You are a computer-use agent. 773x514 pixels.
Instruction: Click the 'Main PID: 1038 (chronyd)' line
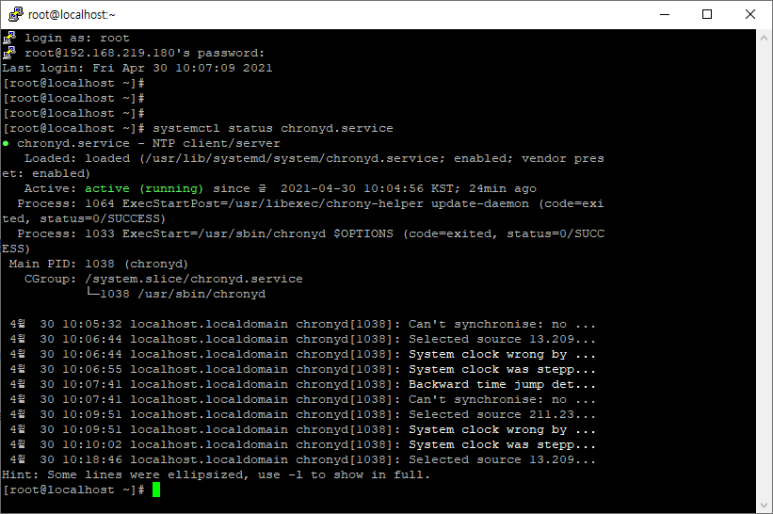point(98,264)
